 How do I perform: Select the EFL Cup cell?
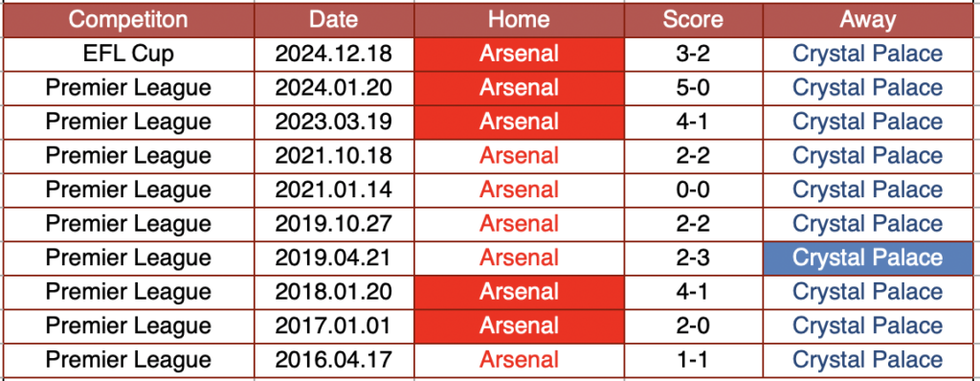129,55
